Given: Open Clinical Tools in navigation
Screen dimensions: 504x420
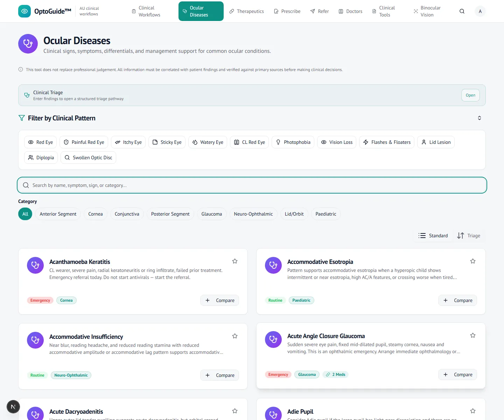Looking at the screenshot, I should tap(388, 11).
